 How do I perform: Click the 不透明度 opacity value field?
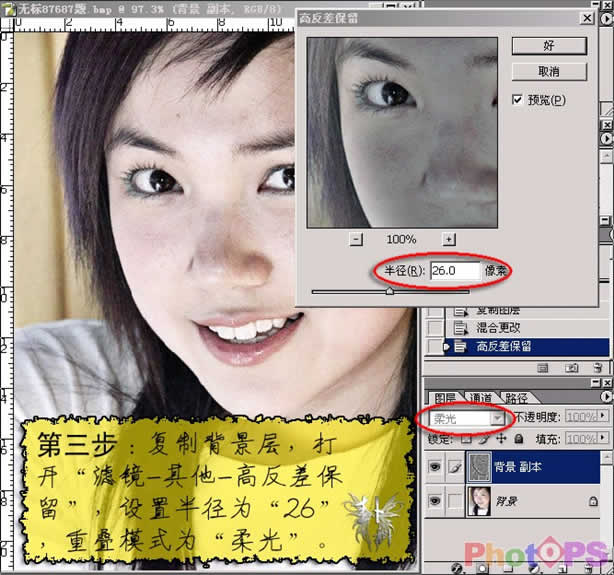pos(581,416)
